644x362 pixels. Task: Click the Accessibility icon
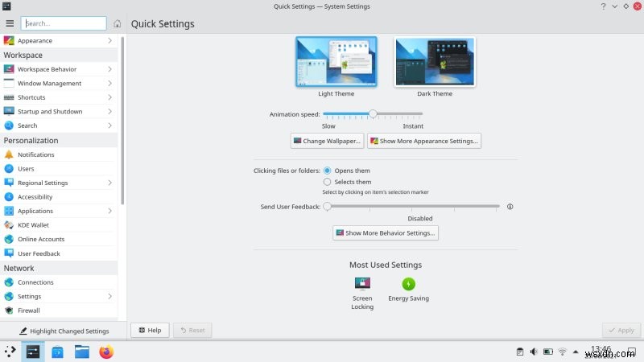click(x=9, y=196)
